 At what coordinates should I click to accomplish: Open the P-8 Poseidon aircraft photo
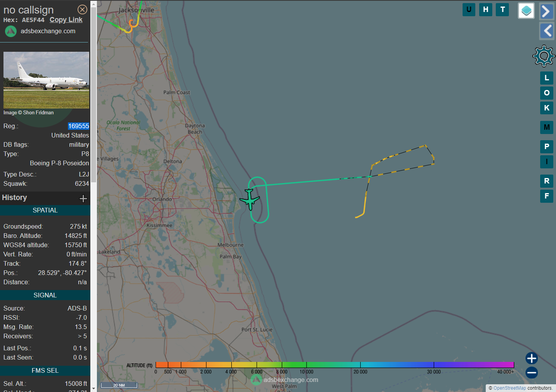(x=46, y=80)
